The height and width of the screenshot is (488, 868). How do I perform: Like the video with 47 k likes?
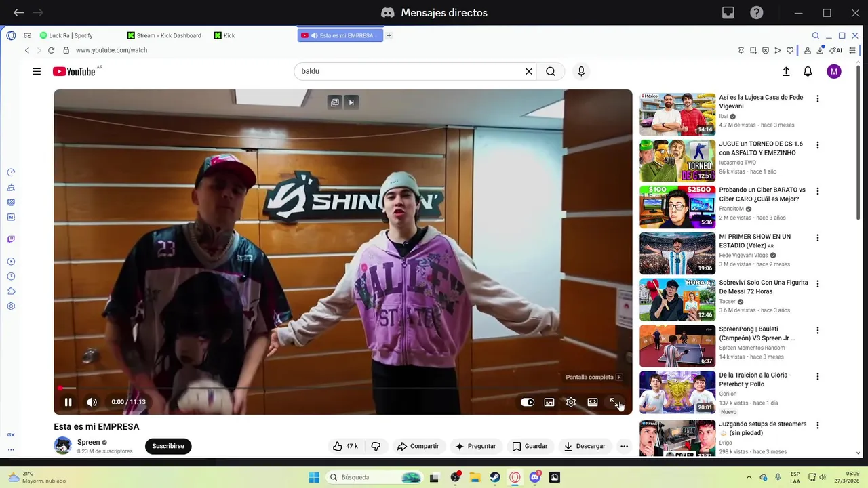tap(345, 446)
